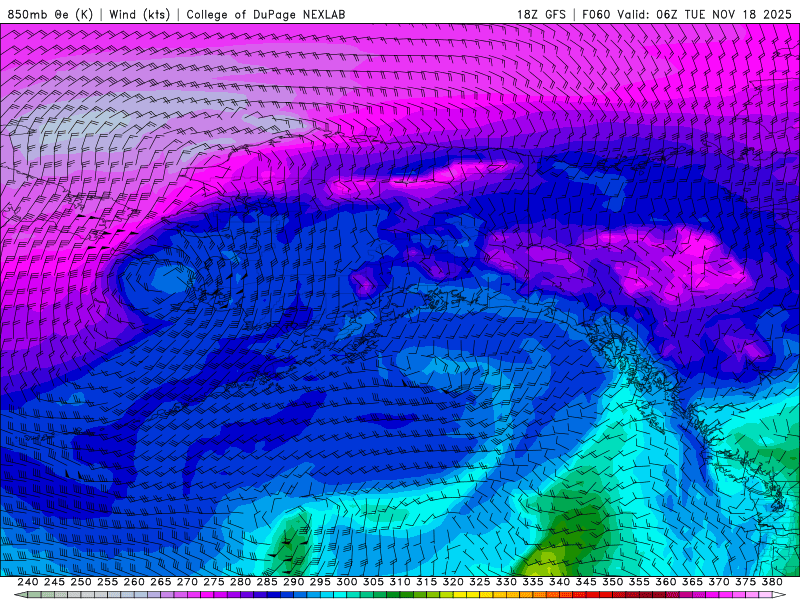
Task: Click the 'College of DuPage NEXLAB' text
Action: point(266,14)
